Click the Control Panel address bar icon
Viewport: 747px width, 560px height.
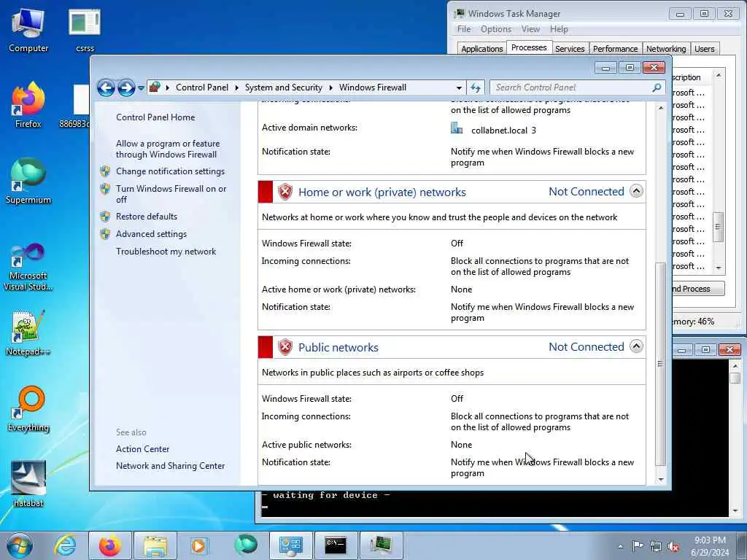tap(155, 87)
